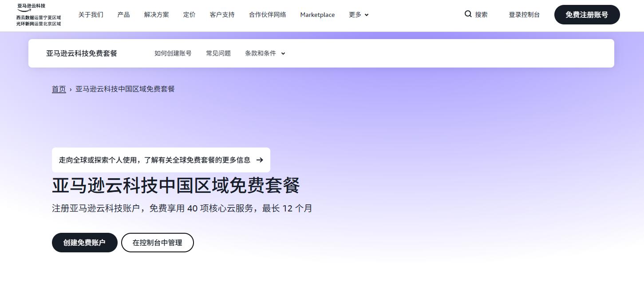
Task: Go to the 定价 page
Action: pyautogui.click(x=189, y=15)
